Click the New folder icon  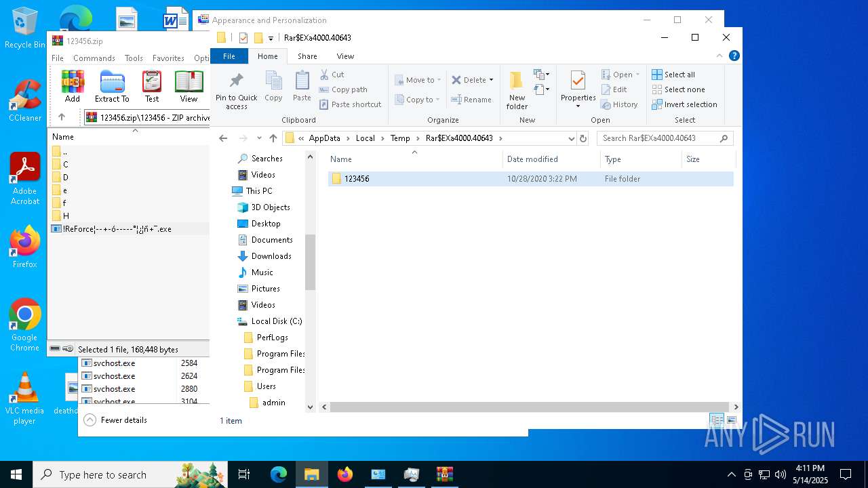click(x=517, y=89)
